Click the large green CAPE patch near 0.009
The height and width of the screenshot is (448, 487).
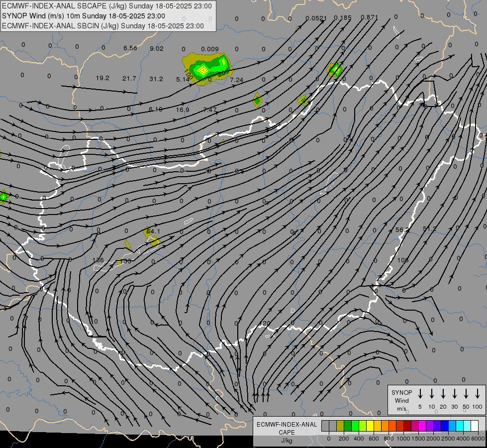click(x=207, y=68)
